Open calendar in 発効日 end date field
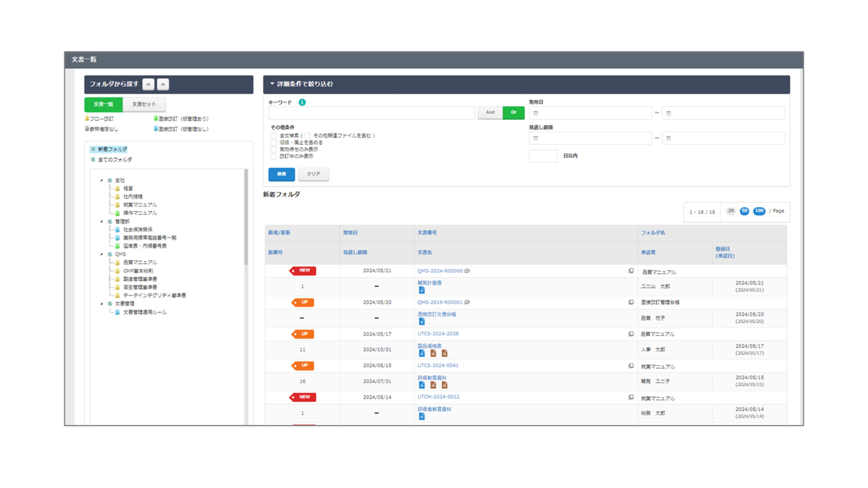 click(669, 113)
